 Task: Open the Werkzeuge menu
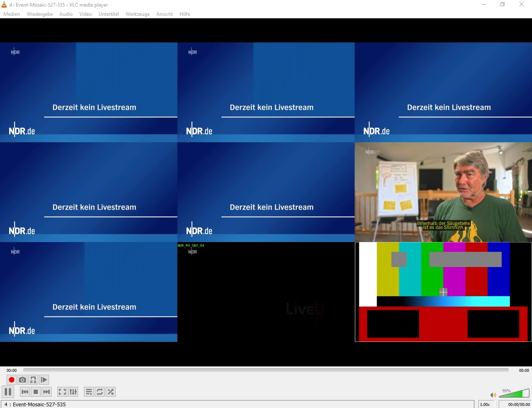[x=138, y=14]
